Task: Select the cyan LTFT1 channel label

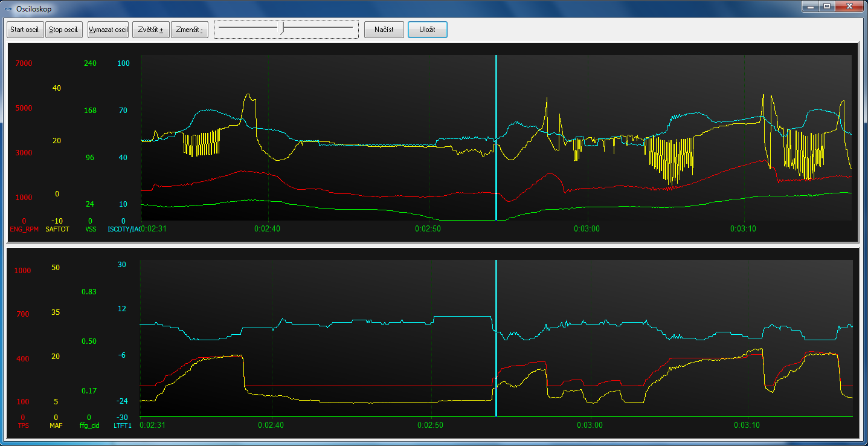Action: tap(123, 425)
